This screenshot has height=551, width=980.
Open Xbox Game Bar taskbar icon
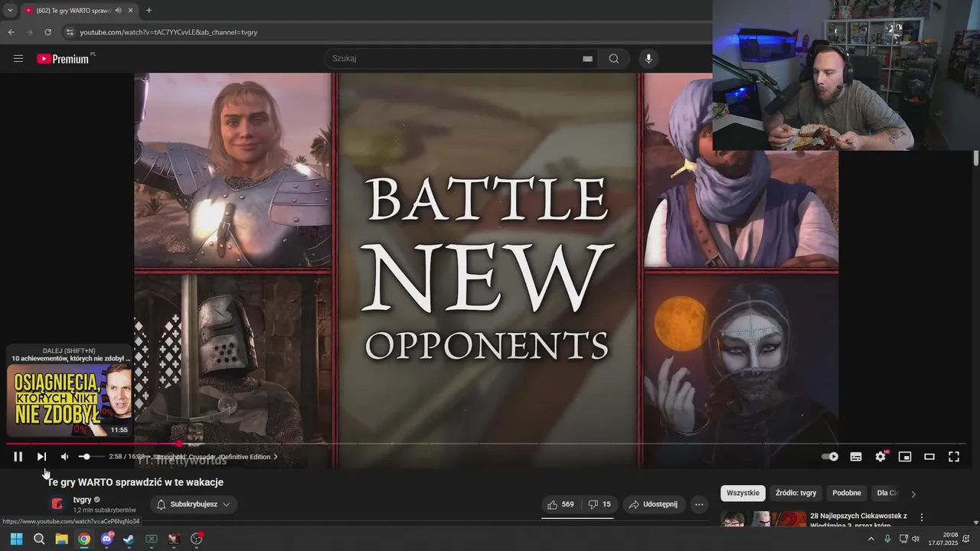(152, 539)
